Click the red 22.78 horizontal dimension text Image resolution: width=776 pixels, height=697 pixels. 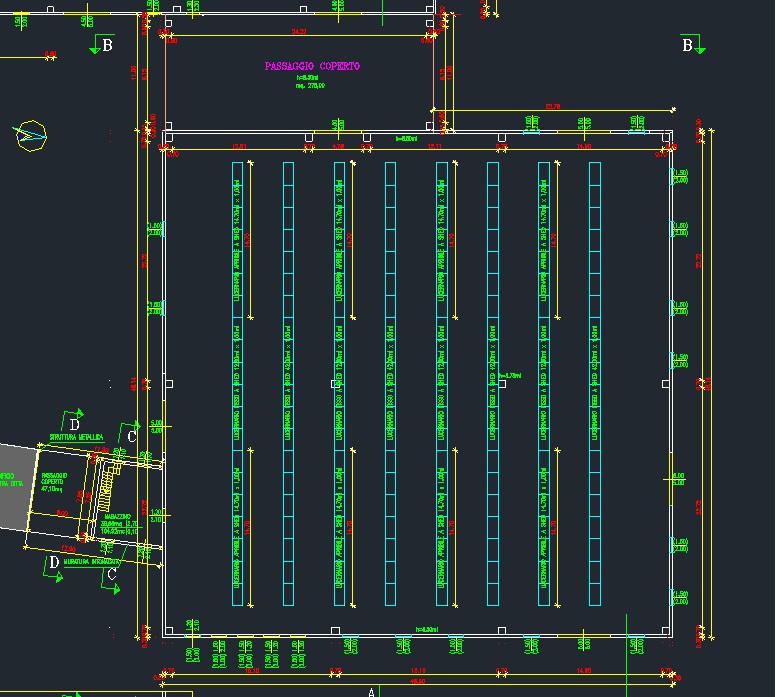552,106
